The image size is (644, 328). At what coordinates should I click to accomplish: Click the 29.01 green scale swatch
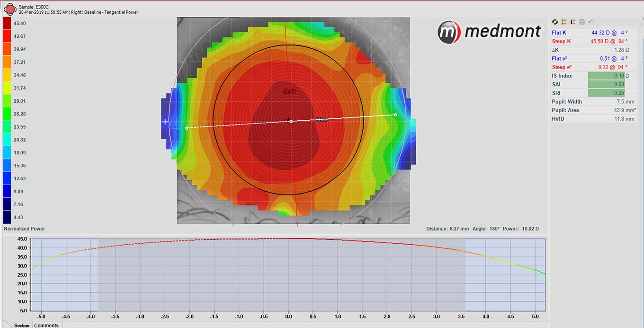(x=8, y=101)
